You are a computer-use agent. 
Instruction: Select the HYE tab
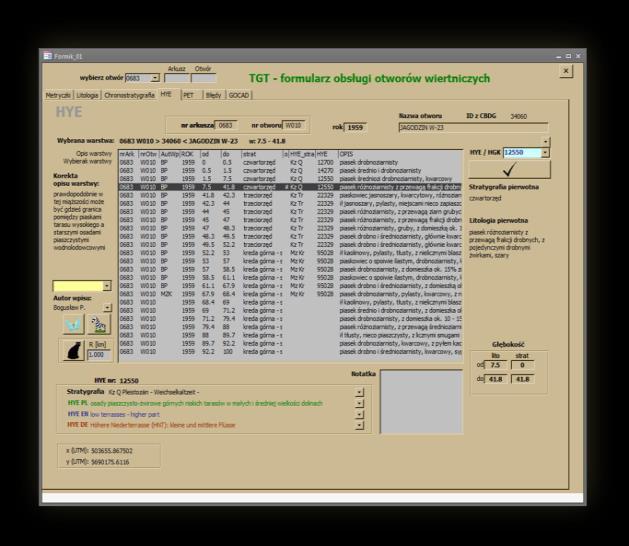point(166,94)
